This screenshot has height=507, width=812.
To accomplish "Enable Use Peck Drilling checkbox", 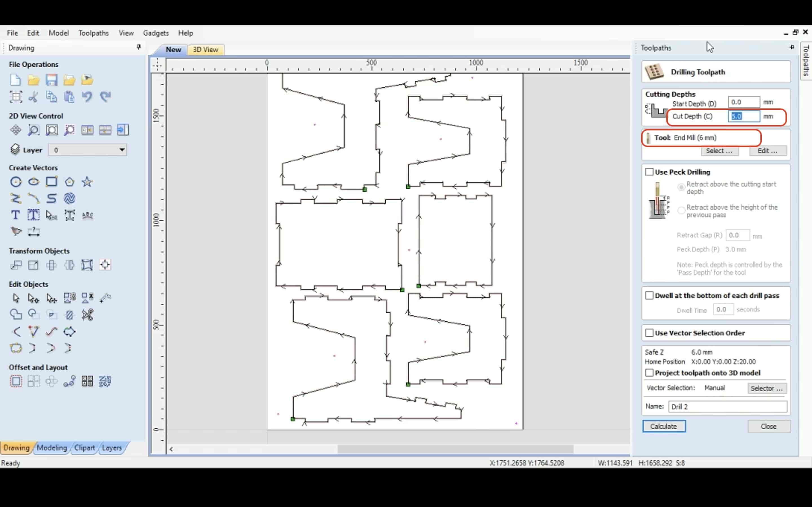I will click(x=649, y=171).
